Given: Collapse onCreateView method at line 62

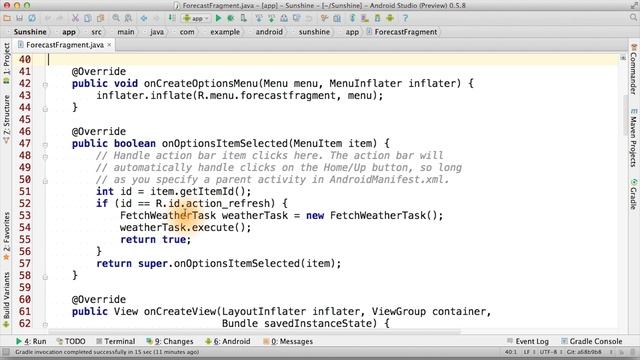Looking at the screenshot, I should (45, 325).
